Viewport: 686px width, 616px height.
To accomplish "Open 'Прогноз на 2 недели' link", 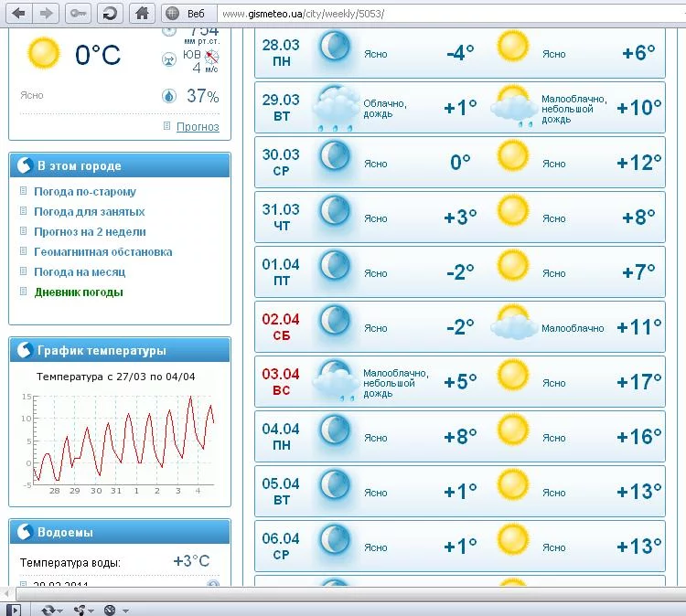I will (90, 232).
